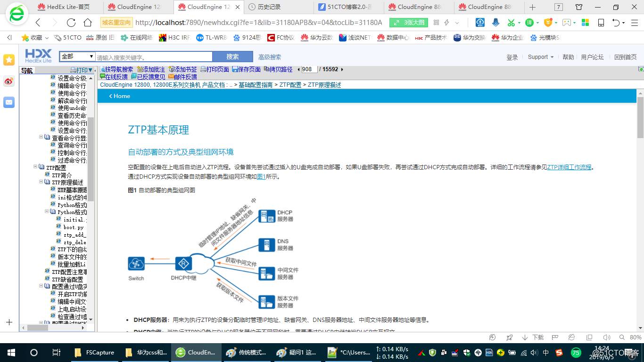Select boot.py in navigation tree
644x362 pixels.
pyautogui.click(x=74, y=227)
